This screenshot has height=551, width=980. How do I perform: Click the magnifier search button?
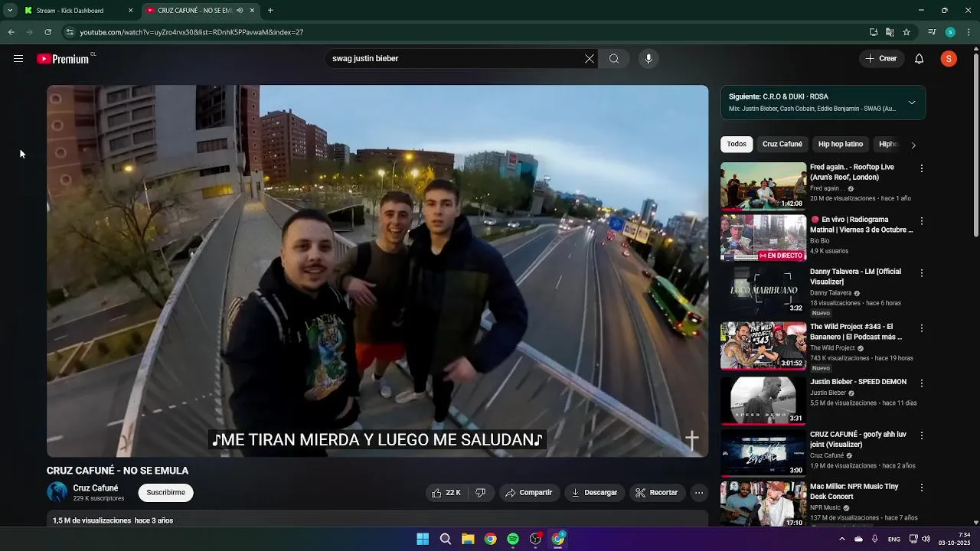pyautogui.click(x=614, y=59)
